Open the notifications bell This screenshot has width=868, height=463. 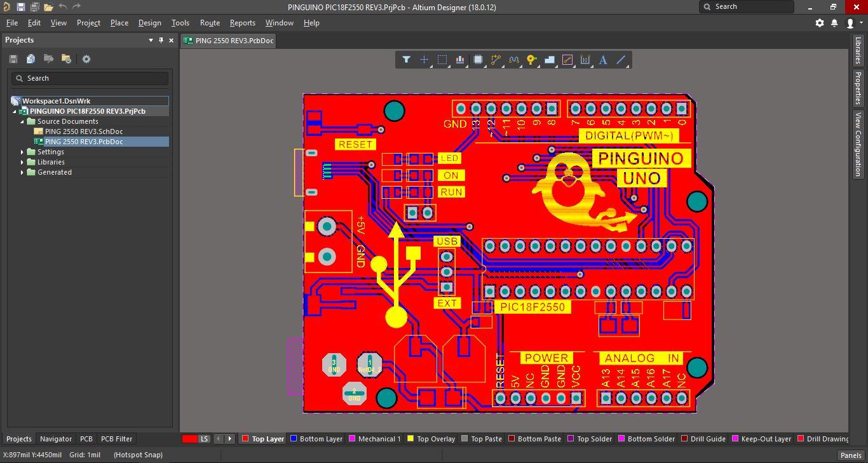[834, 23]
